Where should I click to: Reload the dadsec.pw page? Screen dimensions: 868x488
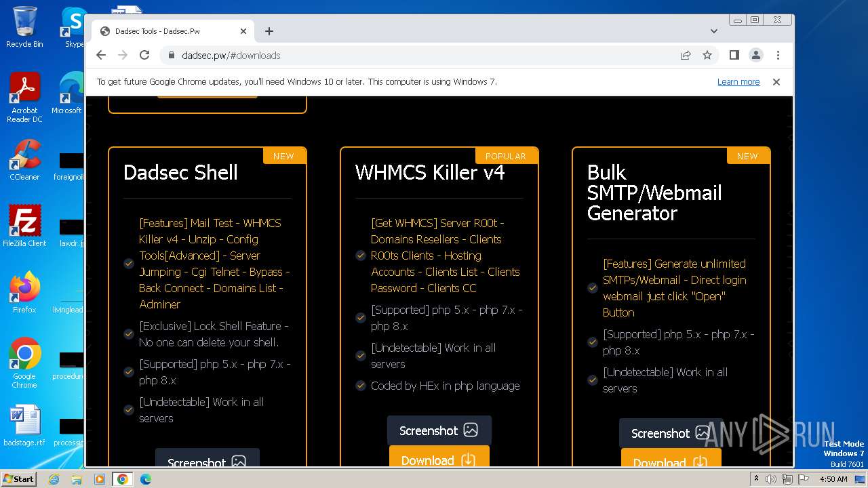144,56
